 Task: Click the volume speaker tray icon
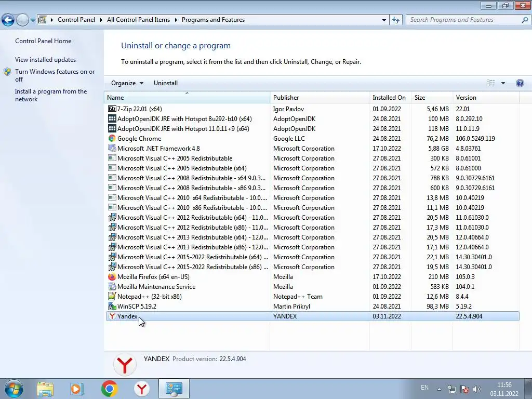477,389
